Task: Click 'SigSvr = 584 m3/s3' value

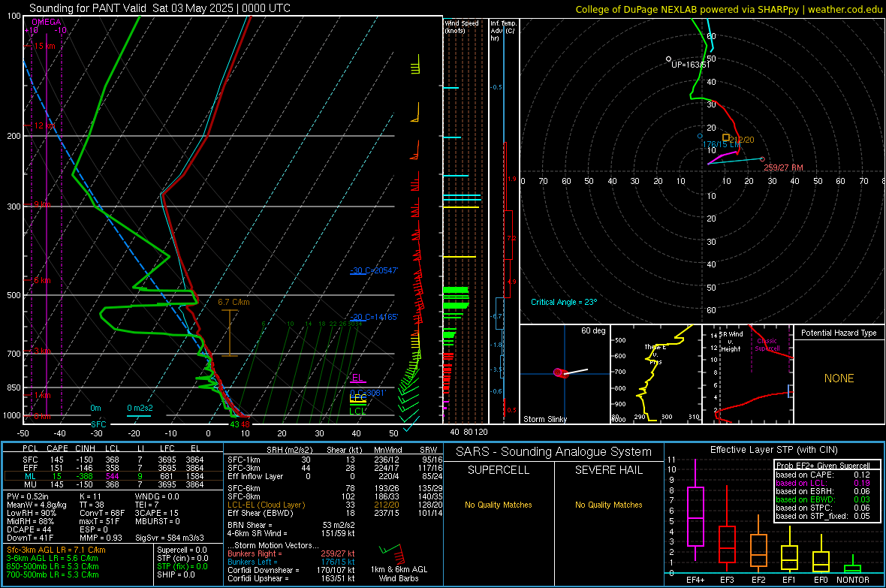Action: point(170,538)
